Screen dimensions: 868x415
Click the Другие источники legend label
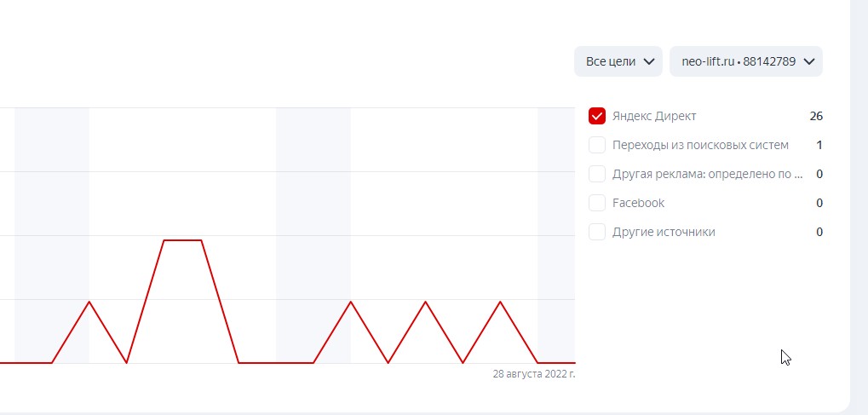click(664, 232)
